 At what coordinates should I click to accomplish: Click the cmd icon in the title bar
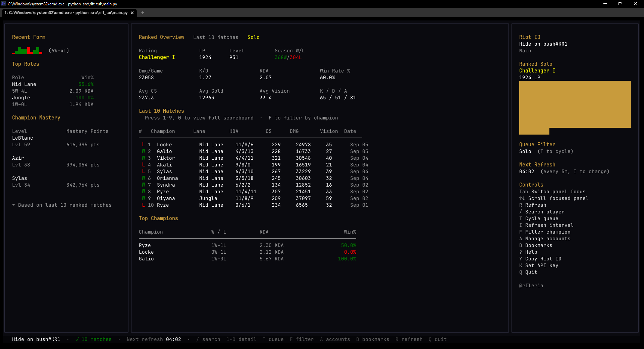point(3,4)
